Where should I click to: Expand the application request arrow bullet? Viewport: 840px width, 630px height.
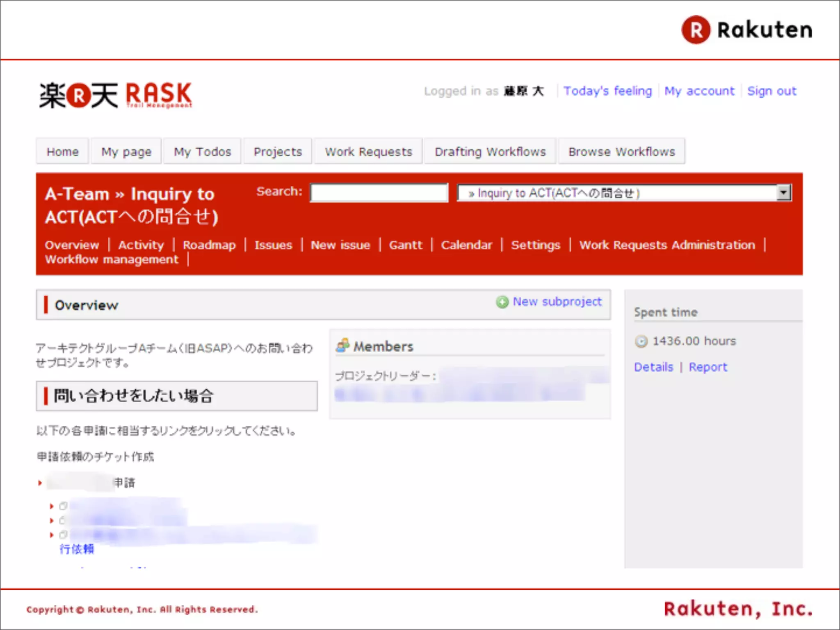(40, 483)
